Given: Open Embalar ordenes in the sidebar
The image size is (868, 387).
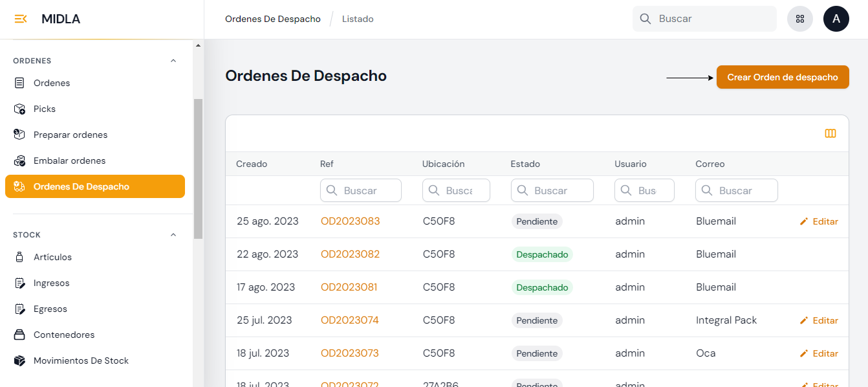Looking at the screenshot, I should 69,160.
